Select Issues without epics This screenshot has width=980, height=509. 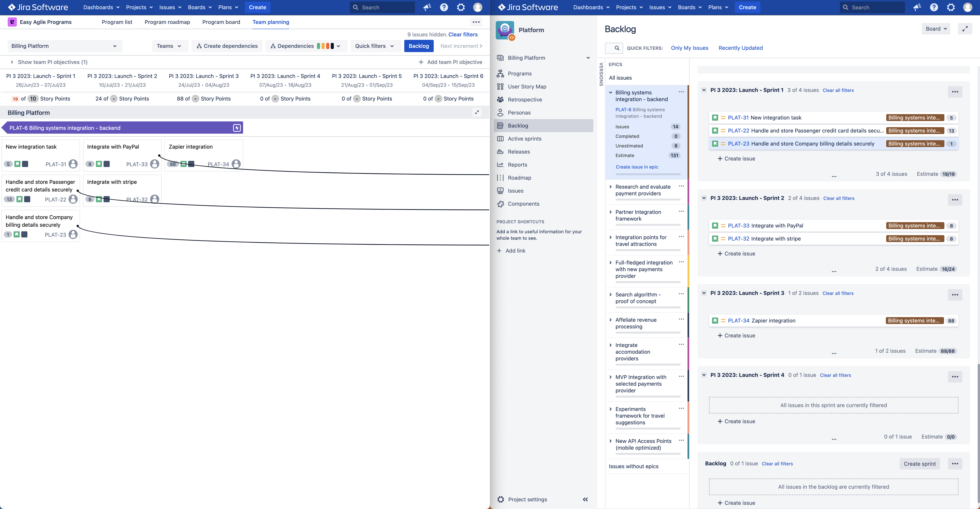click(633, 466)
